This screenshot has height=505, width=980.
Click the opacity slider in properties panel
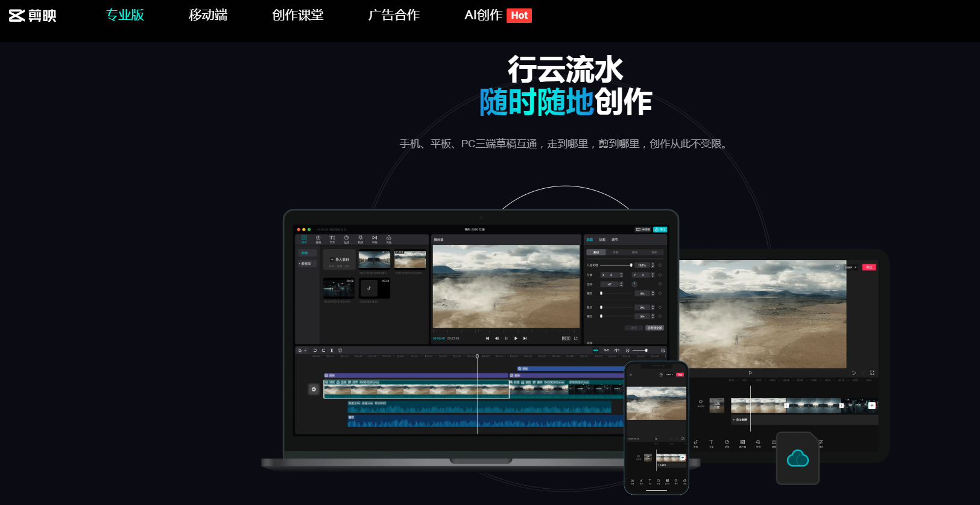coord(616,265)
